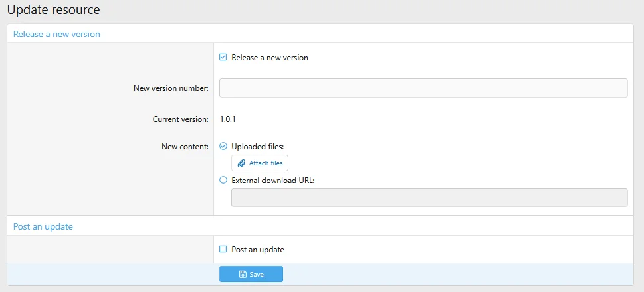Click the paperclip icon in Attach files

[241, 163]
